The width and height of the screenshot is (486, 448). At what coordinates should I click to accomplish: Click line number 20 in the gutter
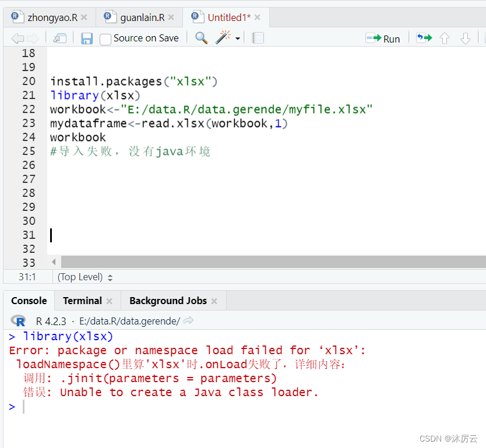click(29, 81)
